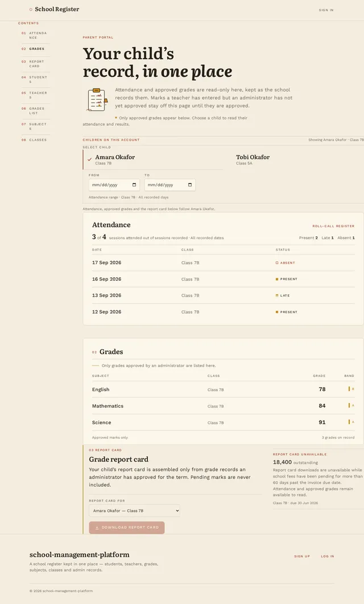The height and width of the screenshot is (604, 364).
Task: Click the 13 Sep 2026 date cell
Action: (x=106, y=295)
